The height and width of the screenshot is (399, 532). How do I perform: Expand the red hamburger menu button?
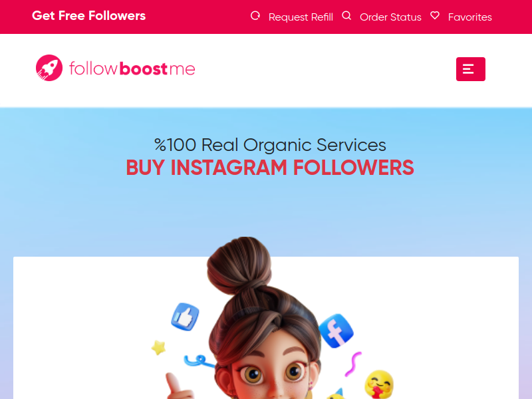tap(471, 69)
